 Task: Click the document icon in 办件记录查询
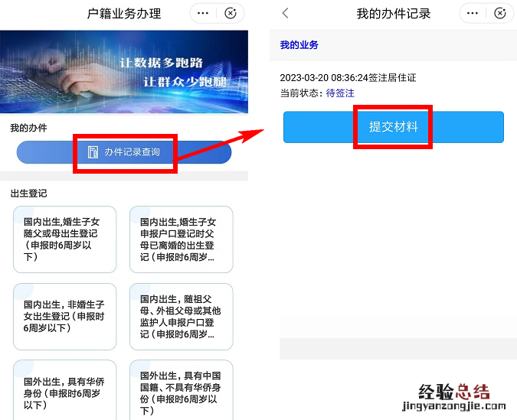[93, 152]
